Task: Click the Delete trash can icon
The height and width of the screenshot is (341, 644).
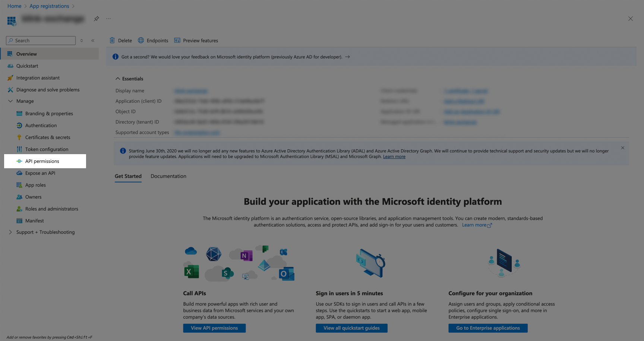Action: 112,40
